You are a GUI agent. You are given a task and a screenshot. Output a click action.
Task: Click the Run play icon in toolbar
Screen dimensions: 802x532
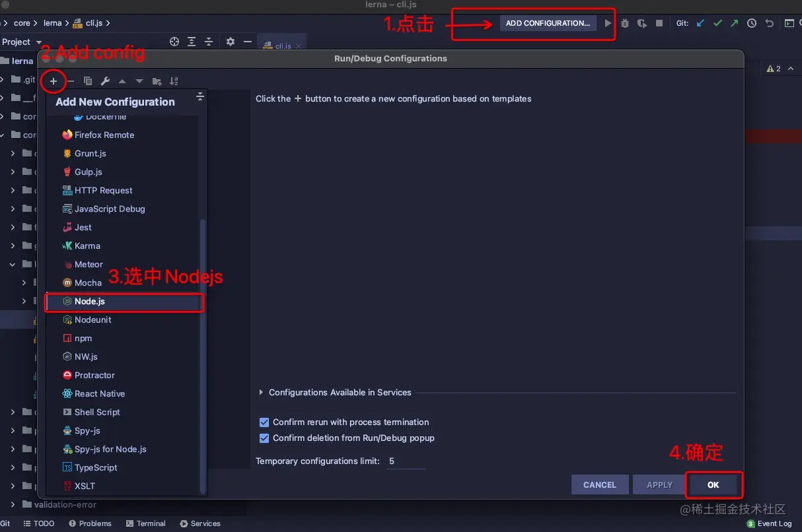[x=608, y=23]
